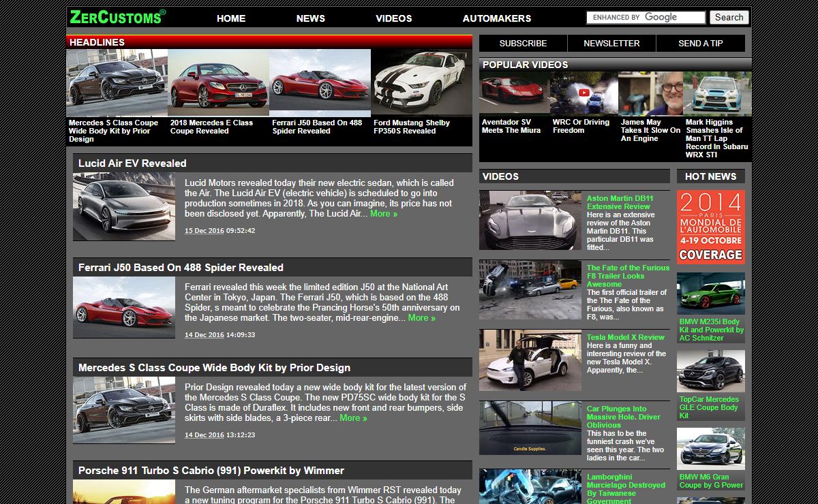
Task: Open the TopCar Mercedes GLE Coupe thumbnail
Action: click(711, 371)
